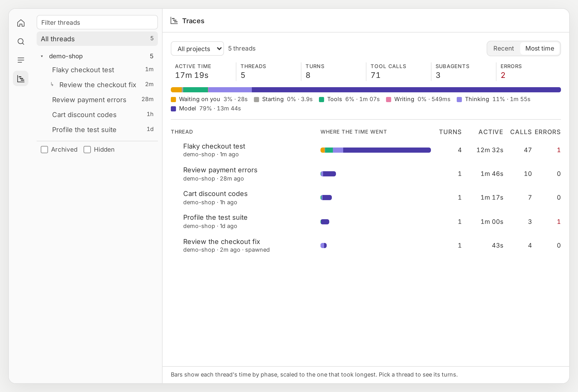Click the Filter threads input field
This screenshot has height=392, width=578.
click(97, 22)
